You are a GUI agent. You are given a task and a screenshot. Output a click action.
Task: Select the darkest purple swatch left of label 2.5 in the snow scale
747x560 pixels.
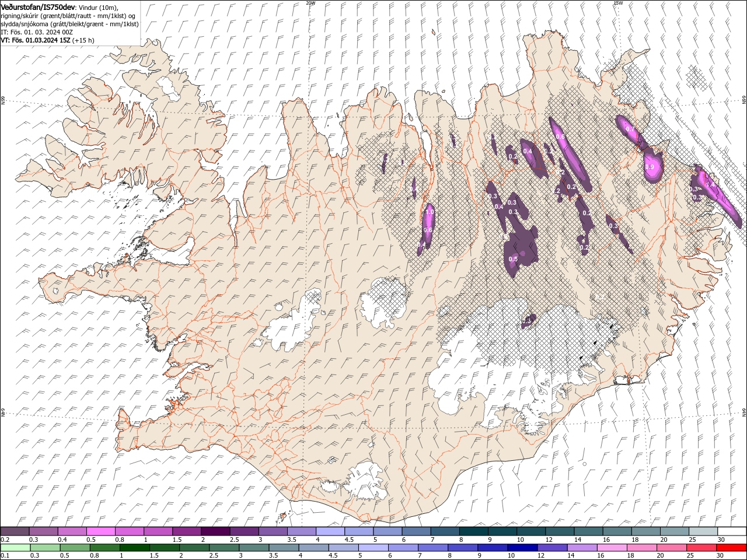tap(215, 531)
